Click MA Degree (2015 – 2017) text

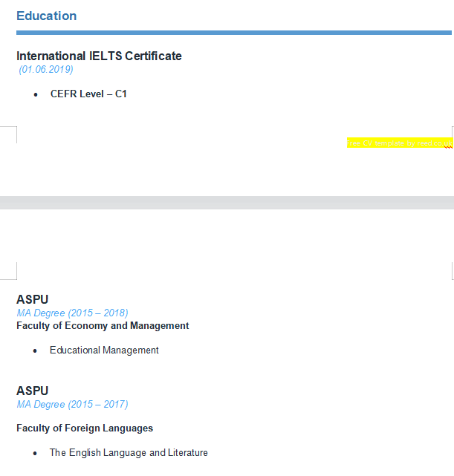72,405
